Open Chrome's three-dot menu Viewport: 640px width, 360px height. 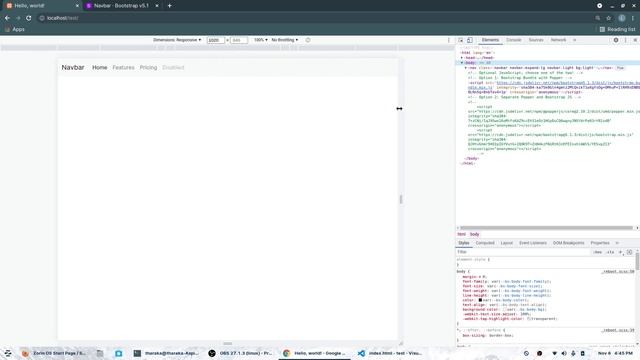coord(633,18)
